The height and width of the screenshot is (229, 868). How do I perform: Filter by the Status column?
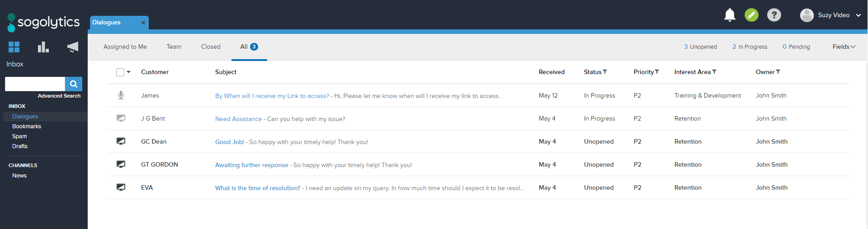click(x=605, y=72)
